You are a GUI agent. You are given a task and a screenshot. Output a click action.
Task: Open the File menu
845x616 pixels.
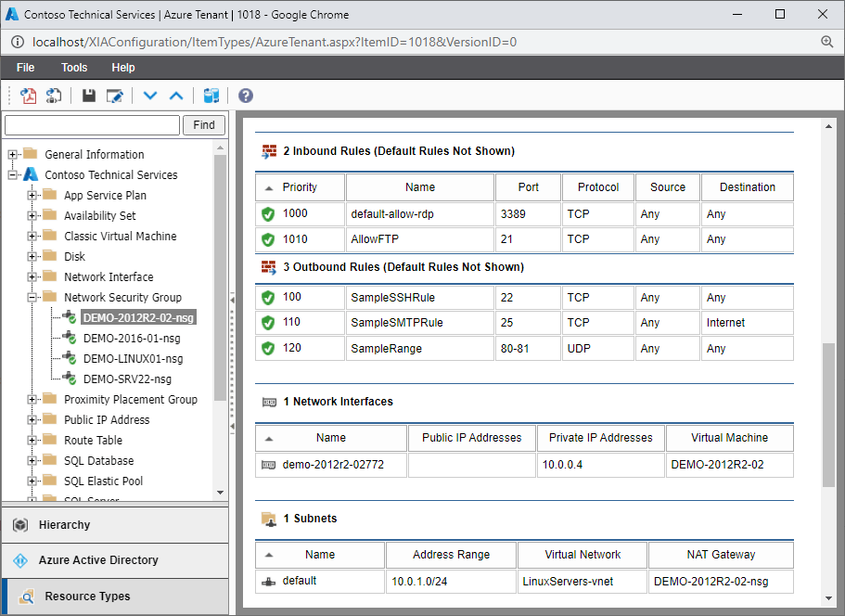tap(25, 68)
